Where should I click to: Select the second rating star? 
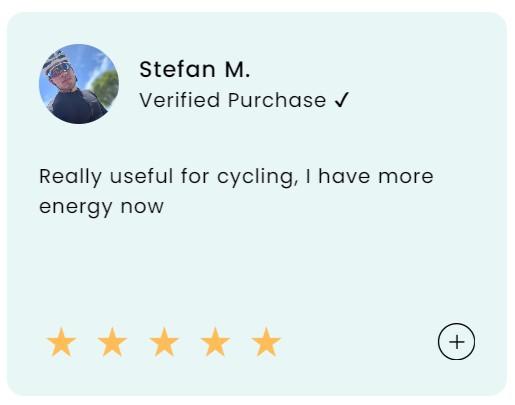click(113, 342)
